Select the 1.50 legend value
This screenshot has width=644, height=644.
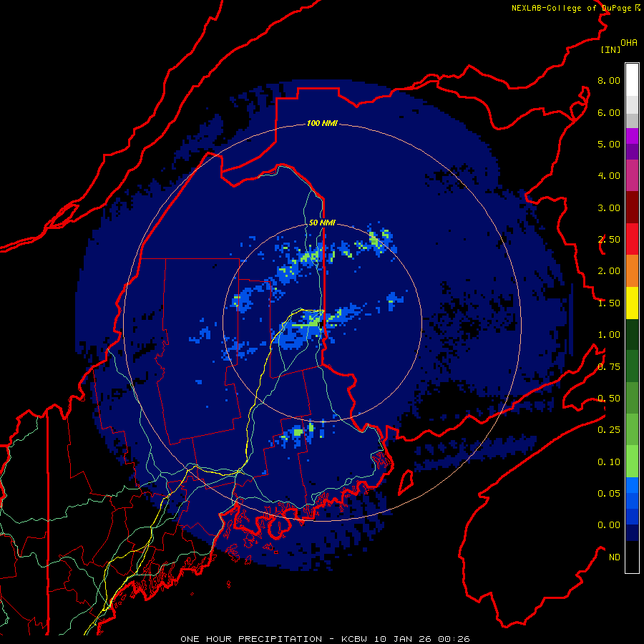pos(609,303)
